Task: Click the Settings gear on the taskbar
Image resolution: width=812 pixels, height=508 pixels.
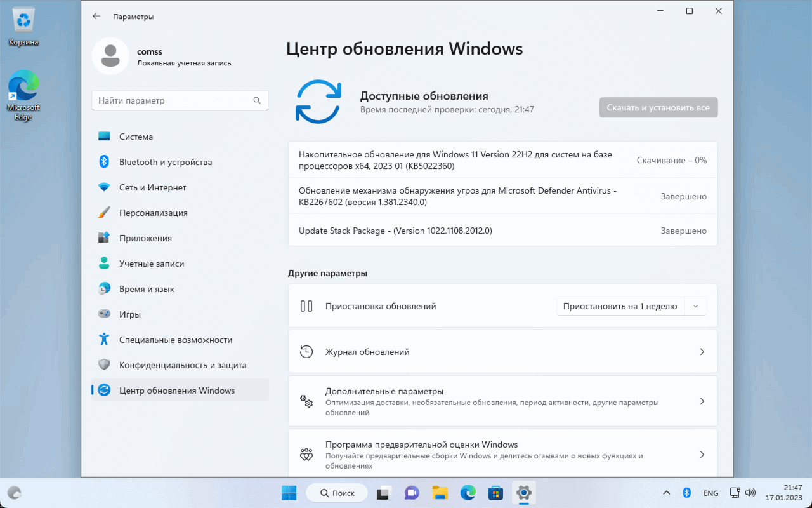Action: coord(523,493)
